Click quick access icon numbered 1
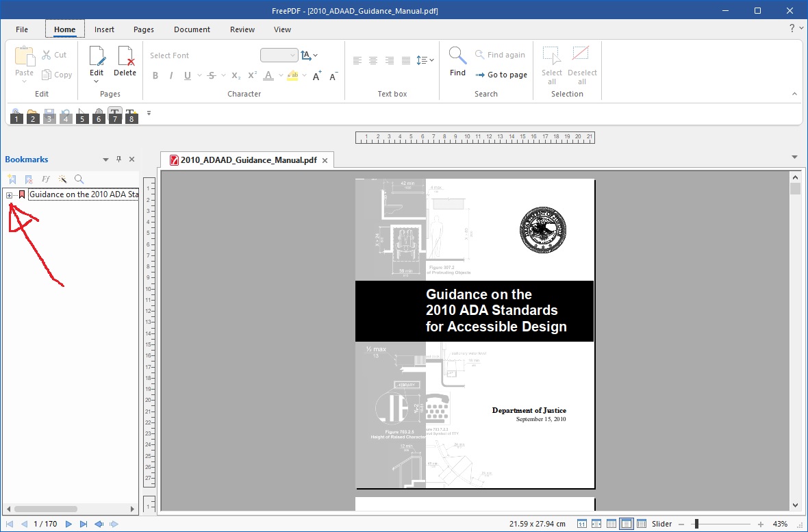This screenshot has height=532, width=808. 16,116
